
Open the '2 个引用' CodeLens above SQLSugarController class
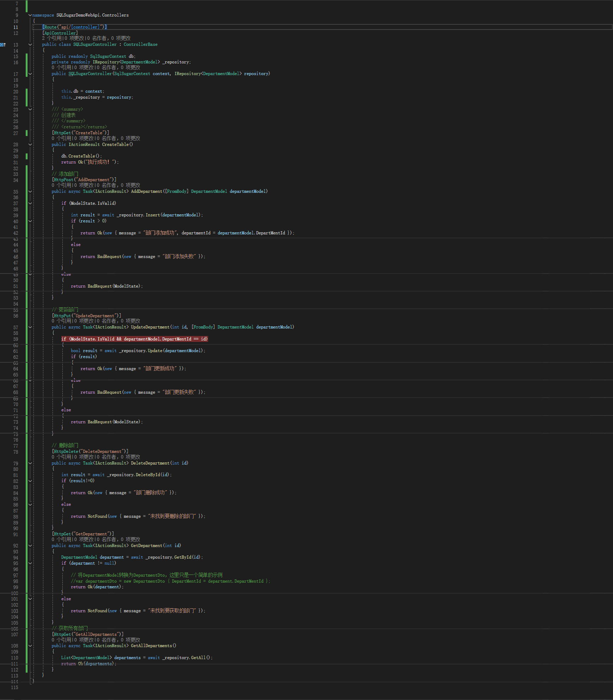click(52, 38)
